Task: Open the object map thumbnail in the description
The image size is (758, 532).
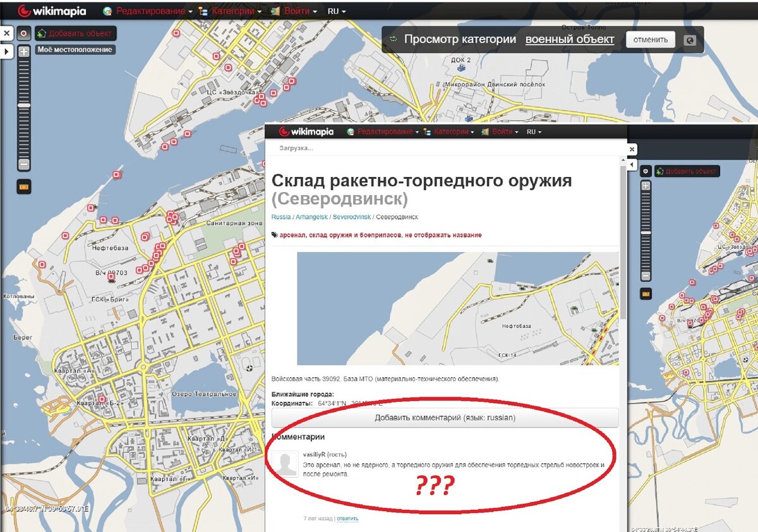Action: 458,308
